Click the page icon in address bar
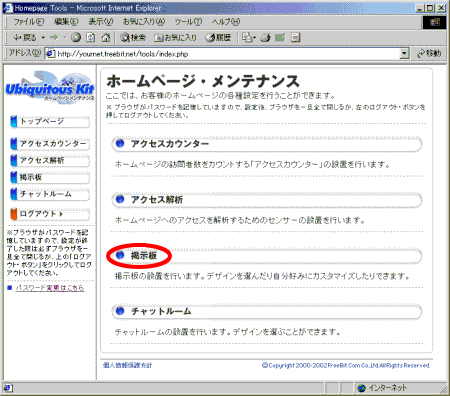The image size is (450, 396). [50, 54]
